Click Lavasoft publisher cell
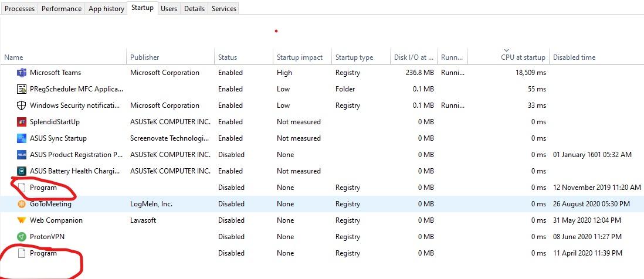Screen dimensions: 644x279 click(x=143, y=220)
